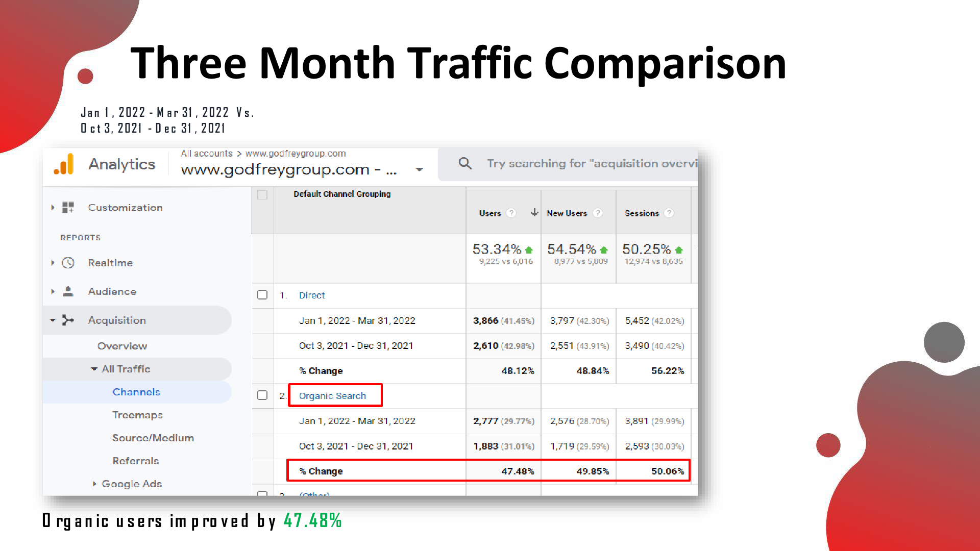This screenshot has height=551, width=980.
Task: Click the Acquisition branching arrows icon
Action: click(x=68, y=320)
